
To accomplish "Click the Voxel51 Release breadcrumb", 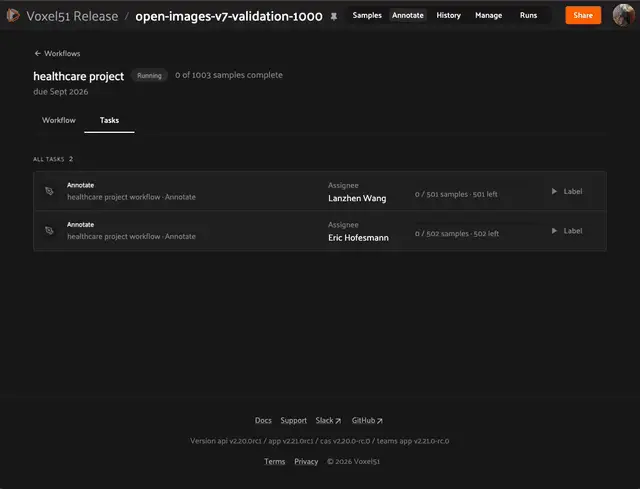I will (72, 16).
